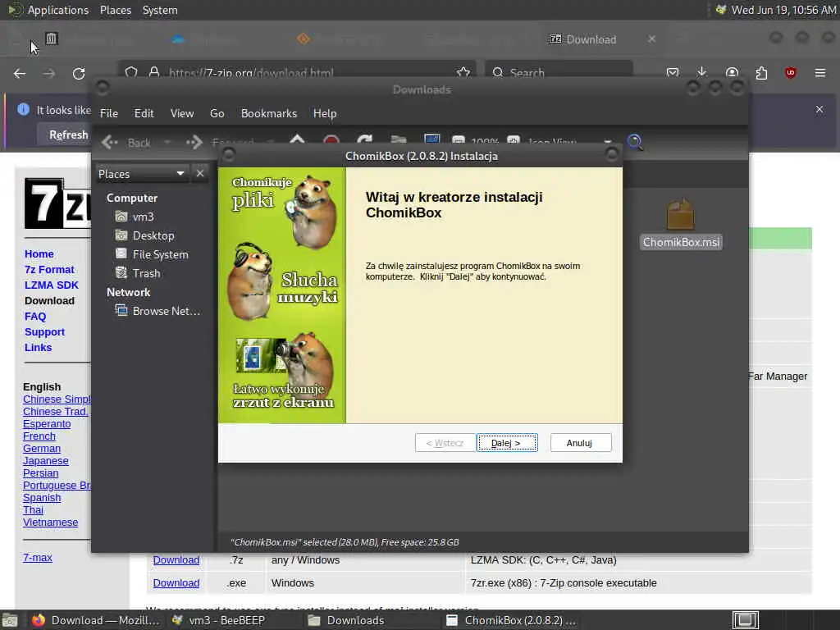Click the padlock site info icon
Screen dimensions: 840x630
[154, 72]
